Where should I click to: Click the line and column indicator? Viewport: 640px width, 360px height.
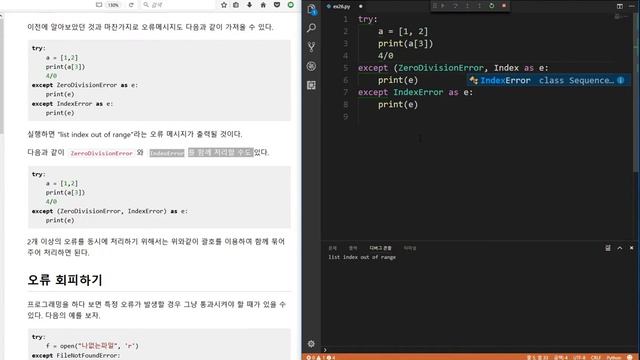pos(537,357)
